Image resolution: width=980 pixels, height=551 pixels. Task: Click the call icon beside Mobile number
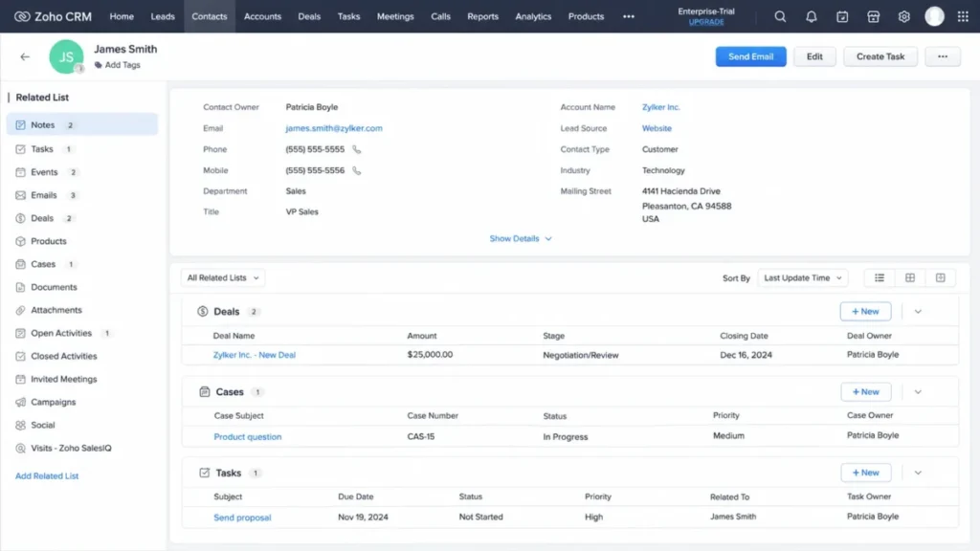point(356,170)
